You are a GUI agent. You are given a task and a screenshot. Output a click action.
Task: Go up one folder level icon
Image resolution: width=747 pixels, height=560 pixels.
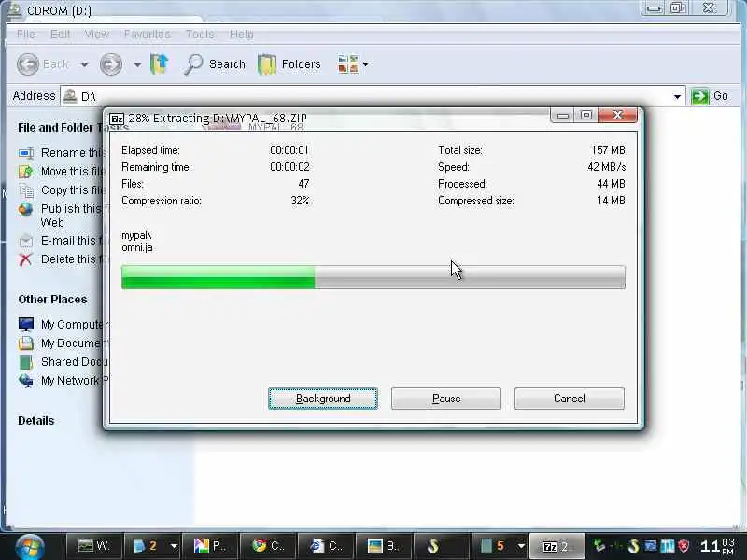159,63
